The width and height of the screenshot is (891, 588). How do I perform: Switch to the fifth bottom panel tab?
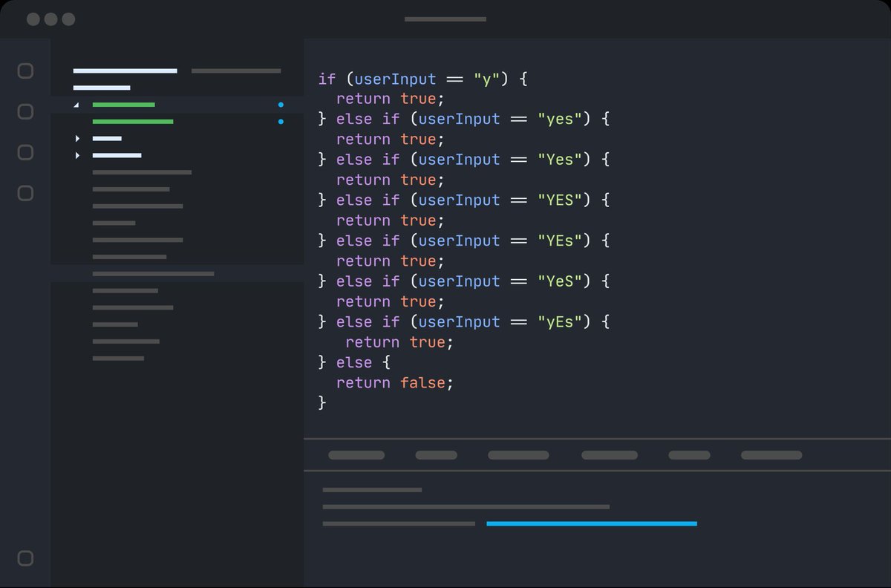(689, 455)
